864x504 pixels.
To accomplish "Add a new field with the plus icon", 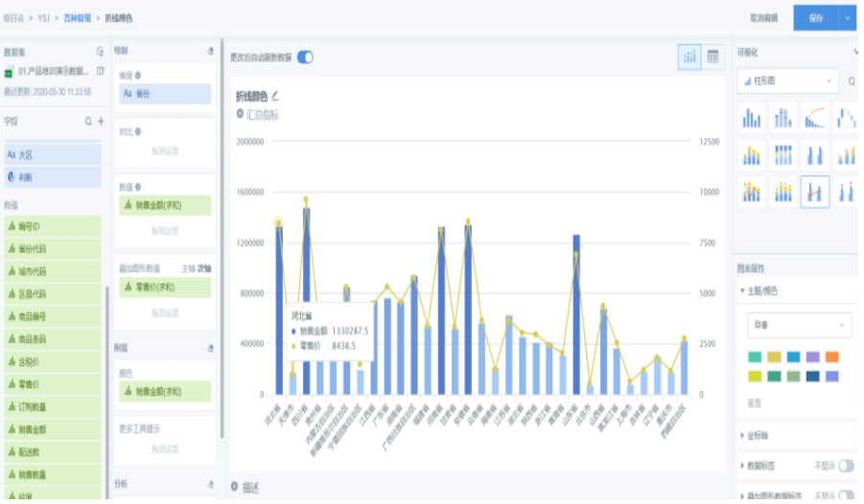I will tap(101, 121).
